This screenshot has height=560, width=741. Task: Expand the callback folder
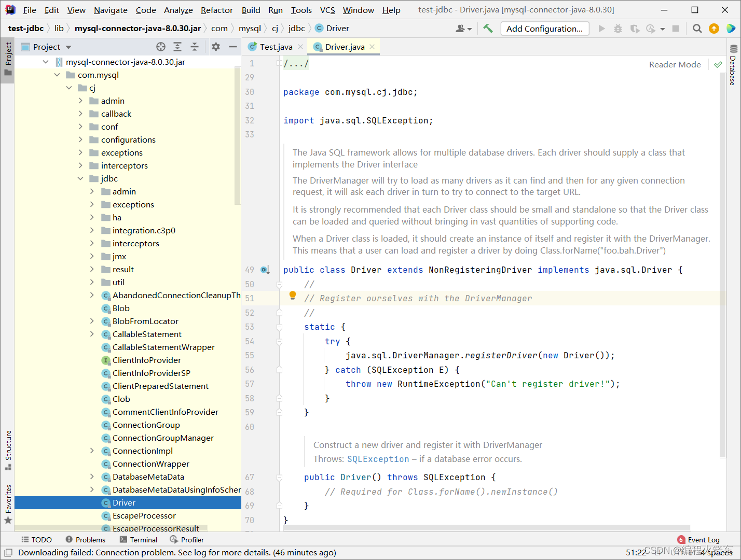[80, 114]
